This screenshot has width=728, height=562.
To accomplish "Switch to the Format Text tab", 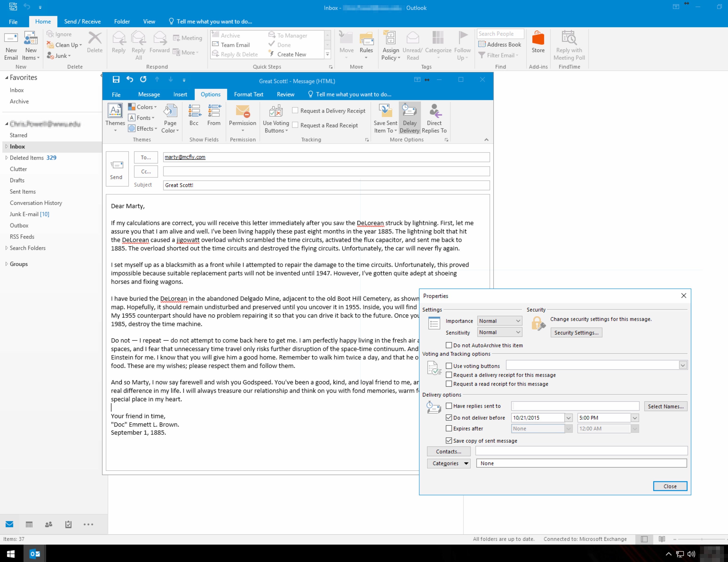I will click(249, 94).
